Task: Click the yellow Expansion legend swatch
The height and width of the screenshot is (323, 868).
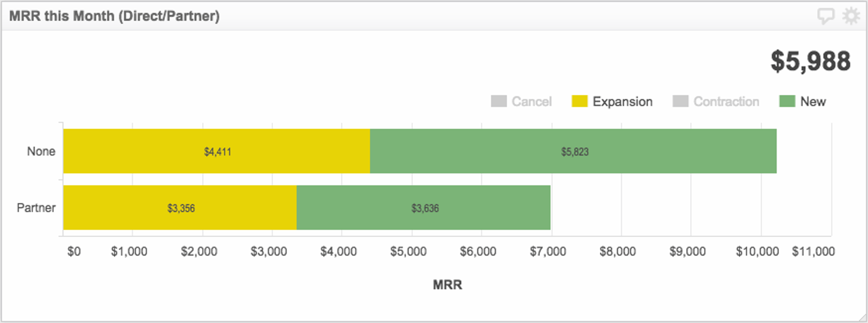Action: tap(579, 101)
